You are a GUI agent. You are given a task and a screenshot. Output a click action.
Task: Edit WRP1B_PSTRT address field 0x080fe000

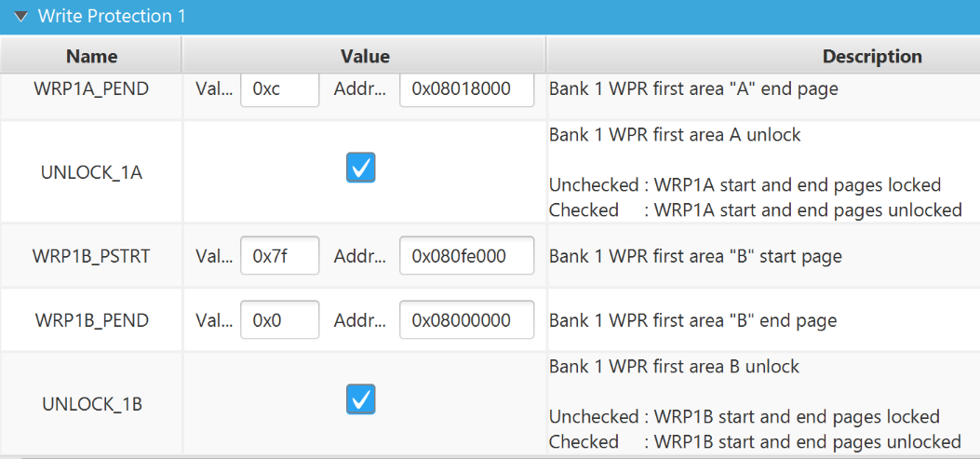pyautogui.click(x=467, y=256)
